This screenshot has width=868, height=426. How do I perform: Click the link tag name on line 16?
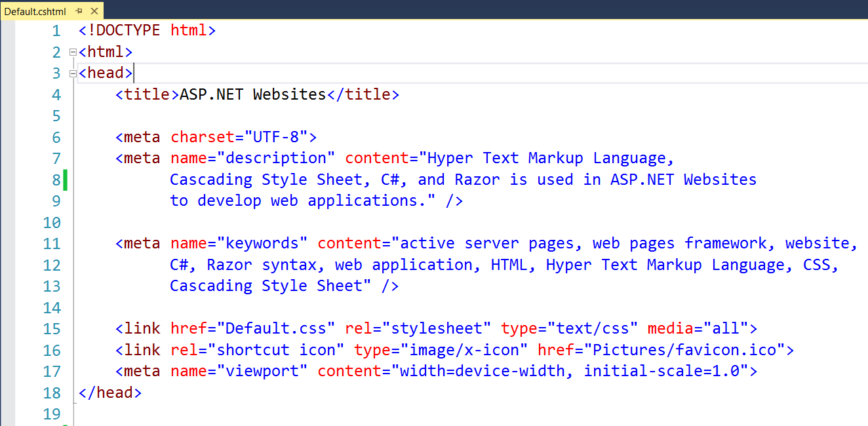point(142,350)
